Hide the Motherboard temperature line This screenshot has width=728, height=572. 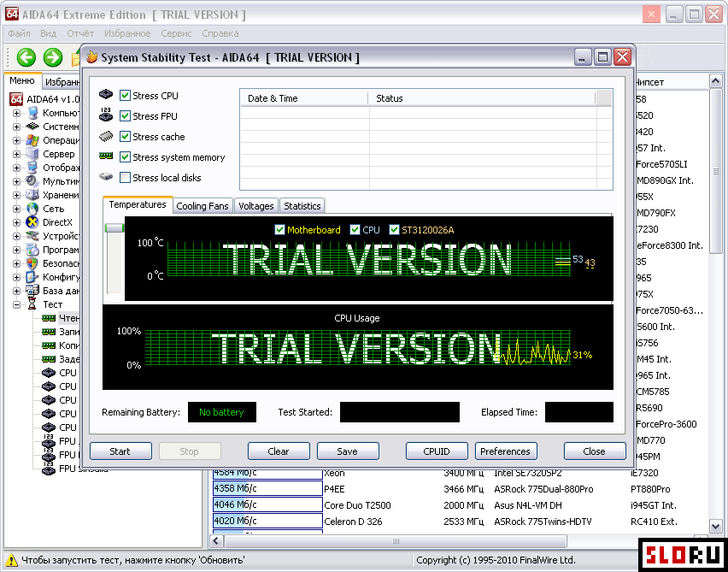279,229
